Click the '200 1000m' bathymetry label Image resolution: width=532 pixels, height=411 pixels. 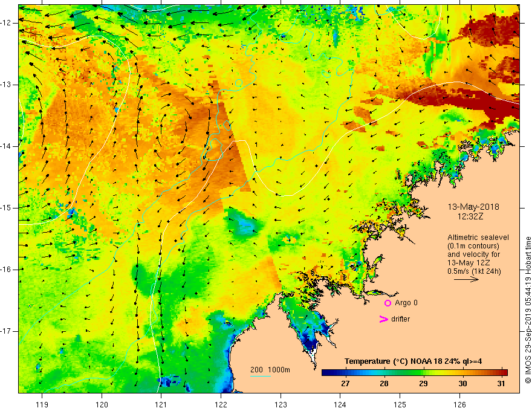point(270,370)
